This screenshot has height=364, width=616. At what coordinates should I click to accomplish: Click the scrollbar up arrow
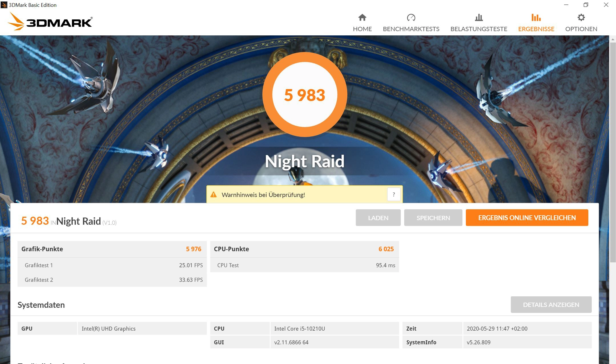point(613,39)
